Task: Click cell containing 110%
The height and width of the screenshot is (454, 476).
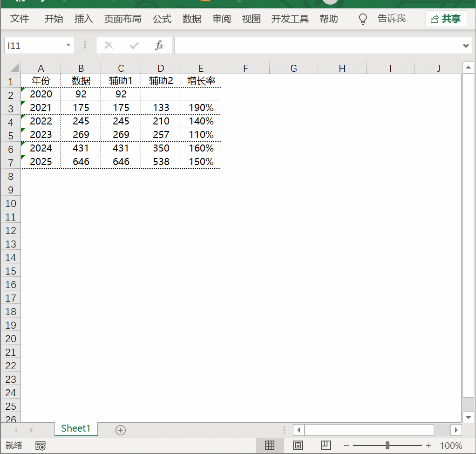Action: tap(201, 135)
